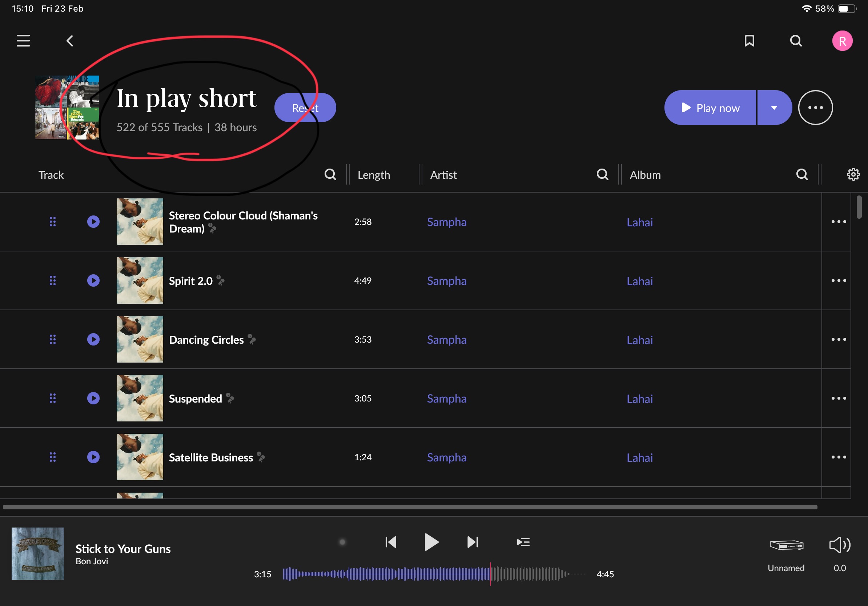868x606 pixels.
Task: Search within the Album column
Action: point(802,174)
